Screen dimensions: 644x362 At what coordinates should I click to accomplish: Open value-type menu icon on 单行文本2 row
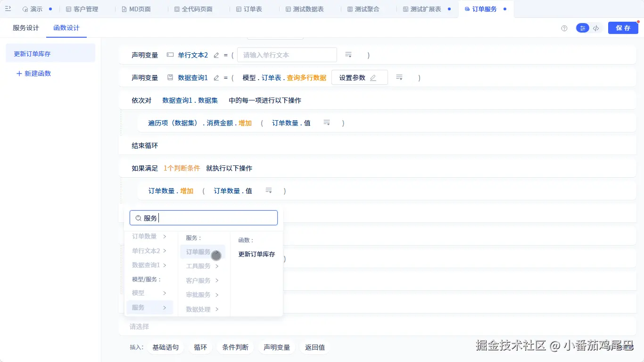coord(348,55)
